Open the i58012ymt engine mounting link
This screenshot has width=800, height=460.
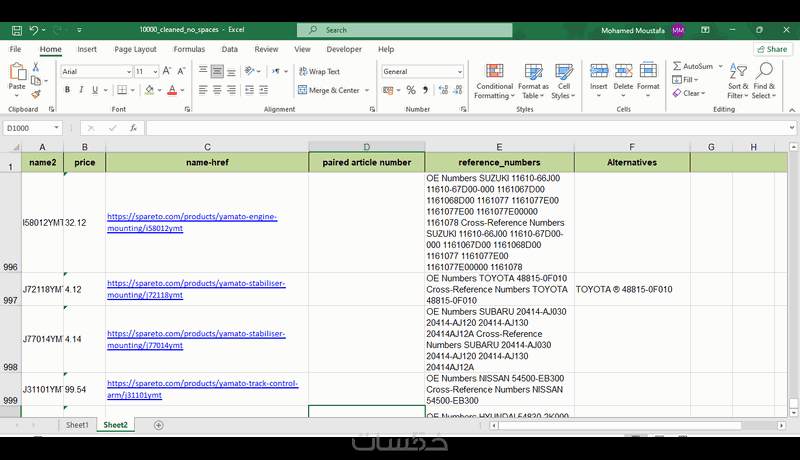192,222
